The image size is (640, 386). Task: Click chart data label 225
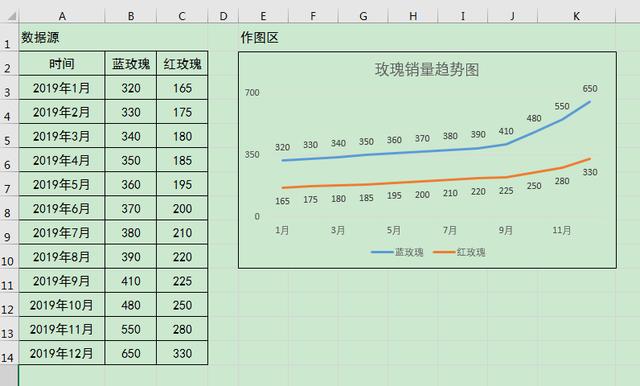[506, 191]
